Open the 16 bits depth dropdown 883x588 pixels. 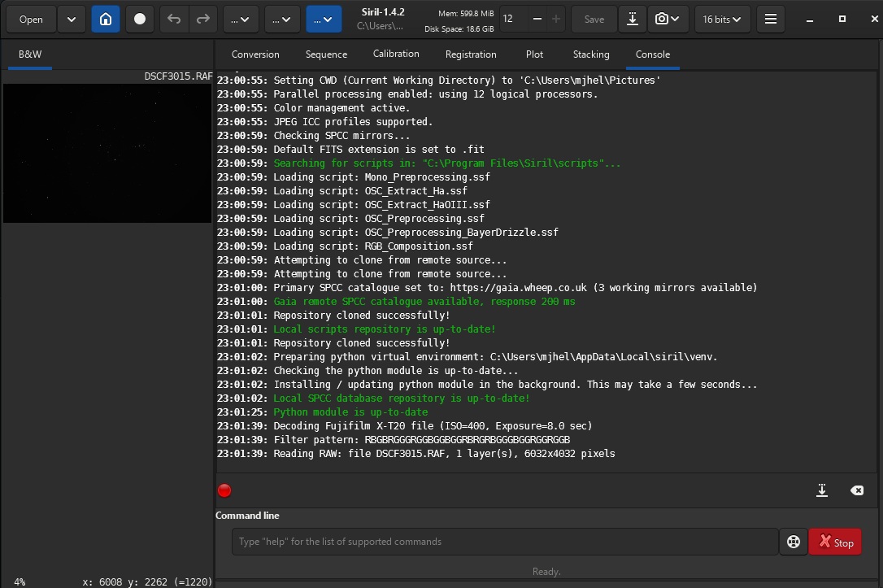pos(722,20)
